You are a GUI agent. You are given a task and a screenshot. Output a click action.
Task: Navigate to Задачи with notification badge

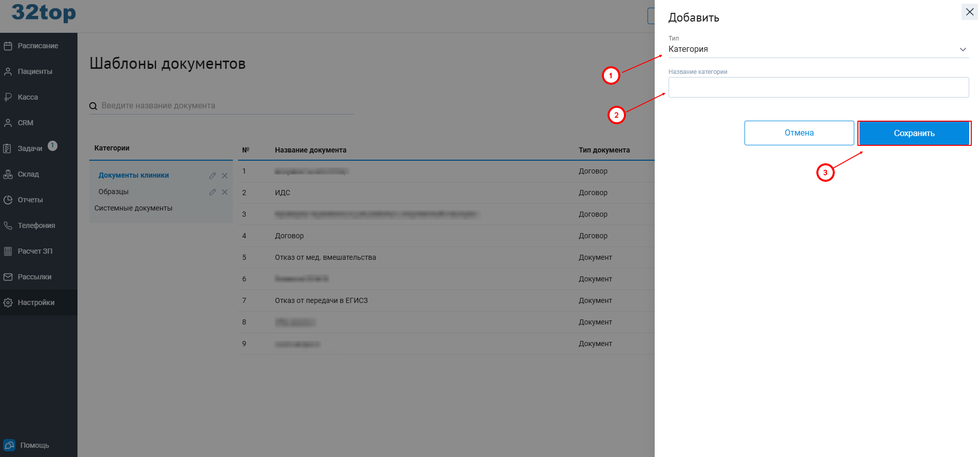pyautogui.click(x=30, y=148)
